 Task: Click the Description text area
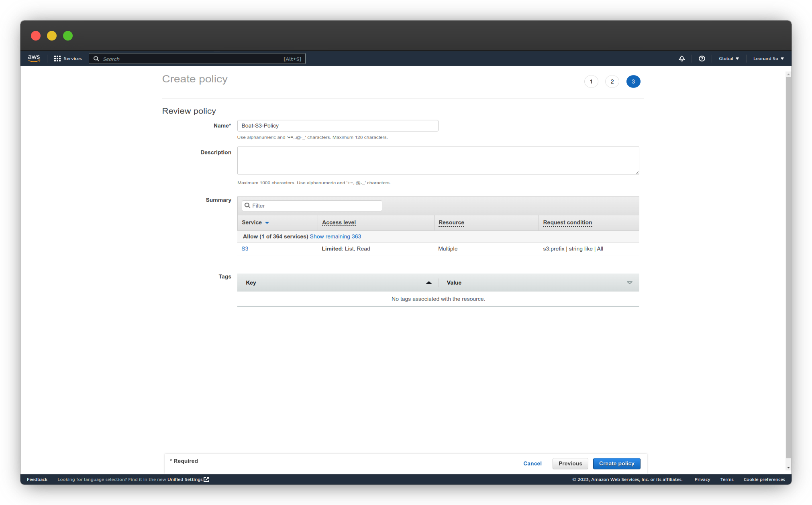pyautogui.click(x=438, y=161)
